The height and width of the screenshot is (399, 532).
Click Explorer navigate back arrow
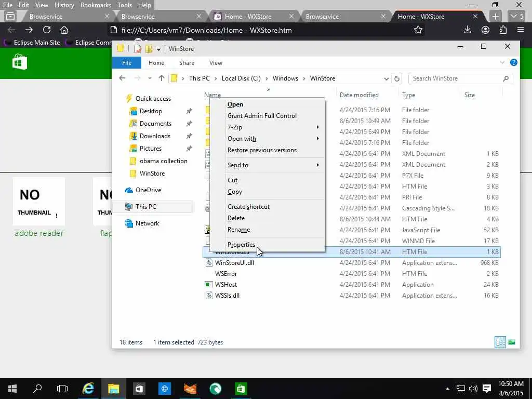pos(122,78)
